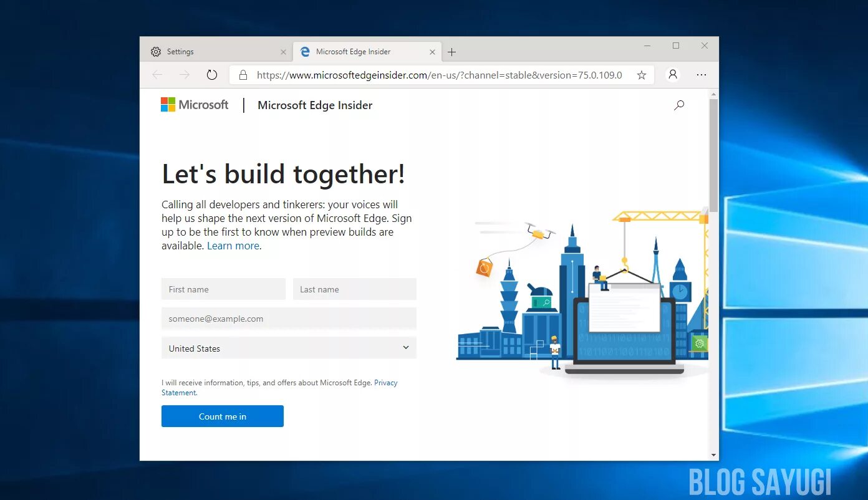Click the Microsoft logo
This screenshot has width=868, height=500.
click(x=195, y=105)
